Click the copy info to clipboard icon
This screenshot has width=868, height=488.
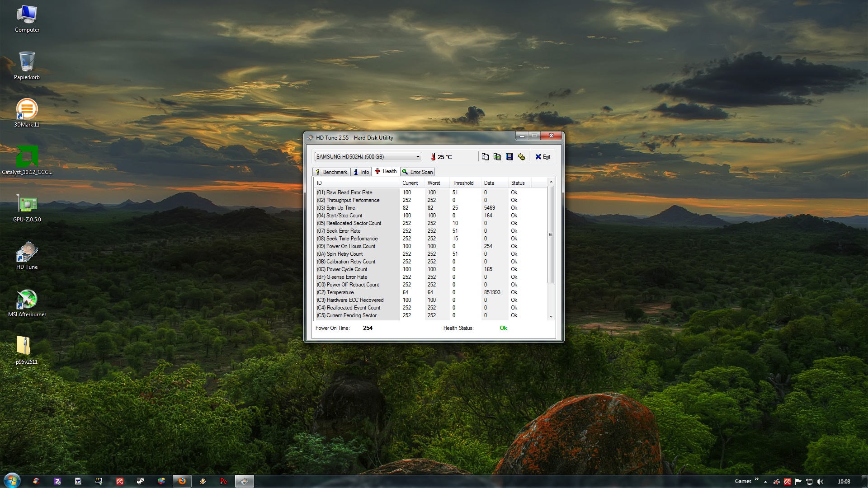485,157
